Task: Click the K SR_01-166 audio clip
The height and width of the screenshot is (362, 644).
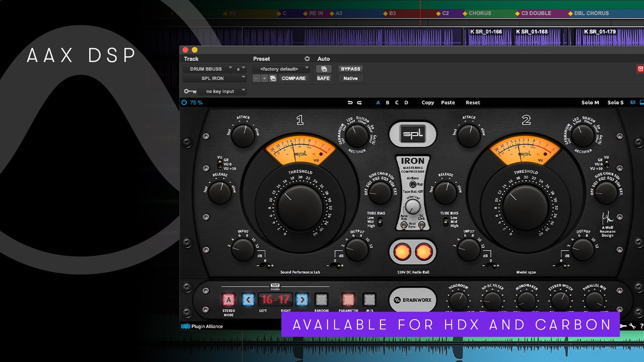Action: [489, 36]
